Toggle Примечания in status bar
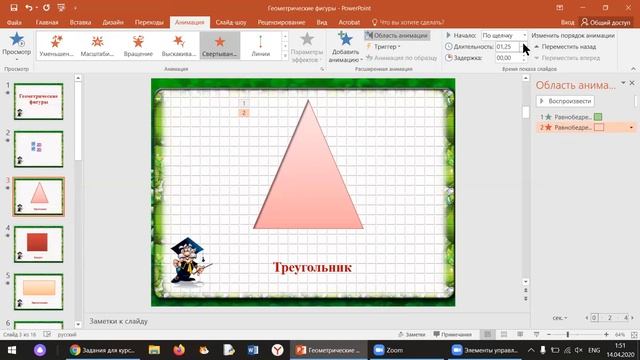The width and height of the screenshot is (640, 360). [453, 334]
